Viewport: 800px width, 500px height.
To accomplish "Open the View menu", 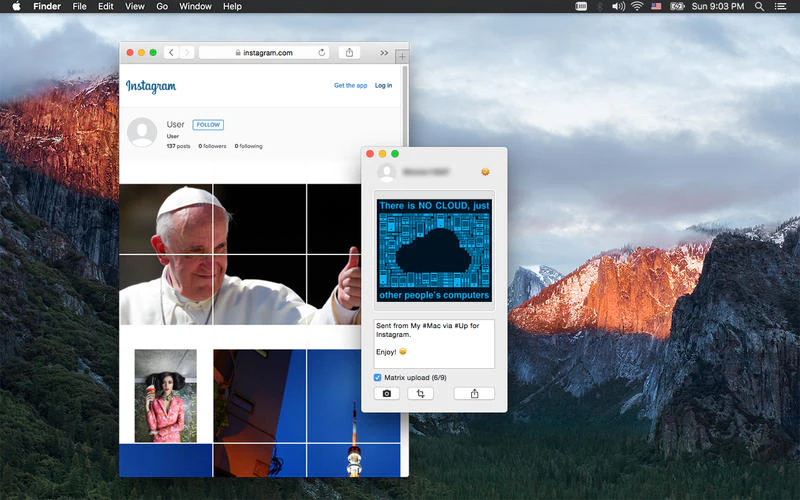I will coord(135,6).
